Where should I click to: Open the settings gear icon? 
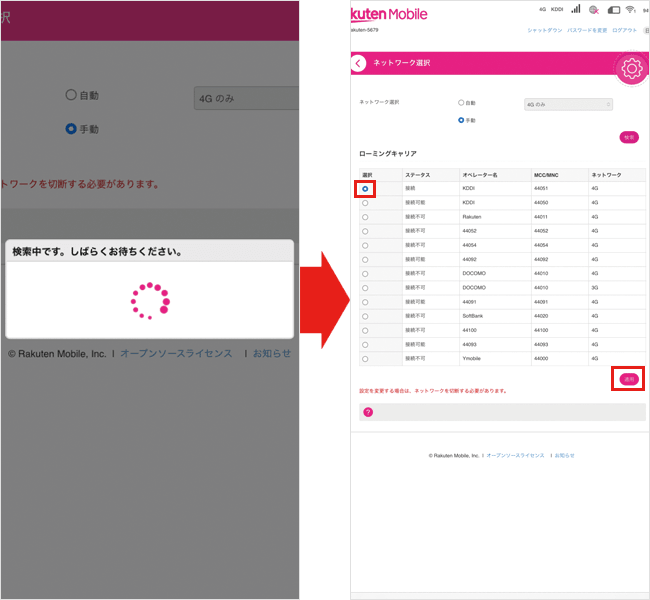point(630,68)
